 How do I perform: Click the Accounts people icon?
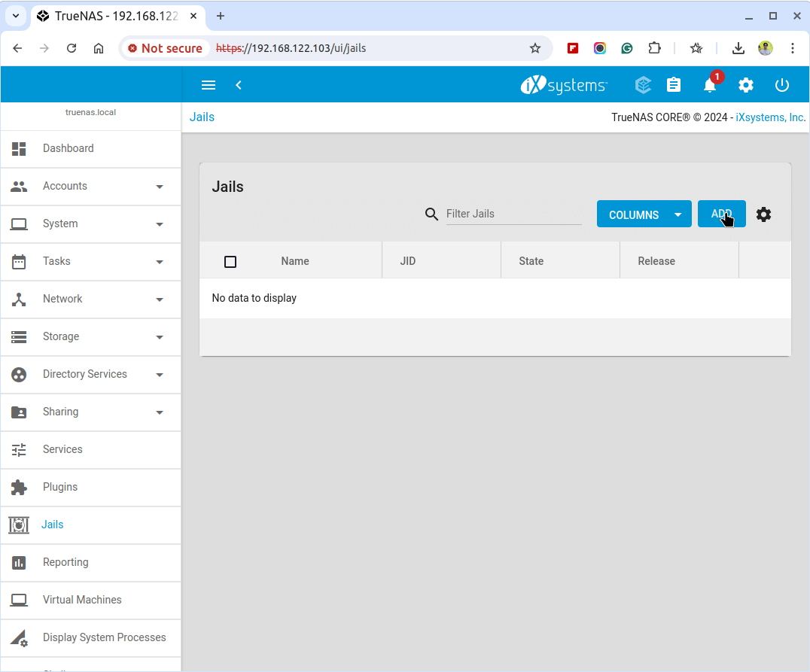click(19, 187)
